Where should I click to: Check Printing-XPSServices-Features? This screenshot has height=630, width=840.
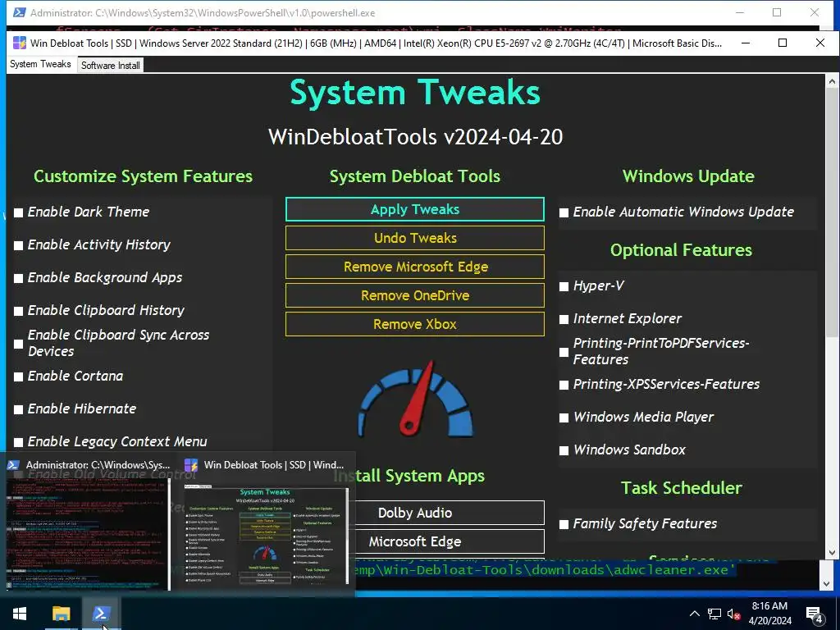pyautogui.click(x=564, y=385)
